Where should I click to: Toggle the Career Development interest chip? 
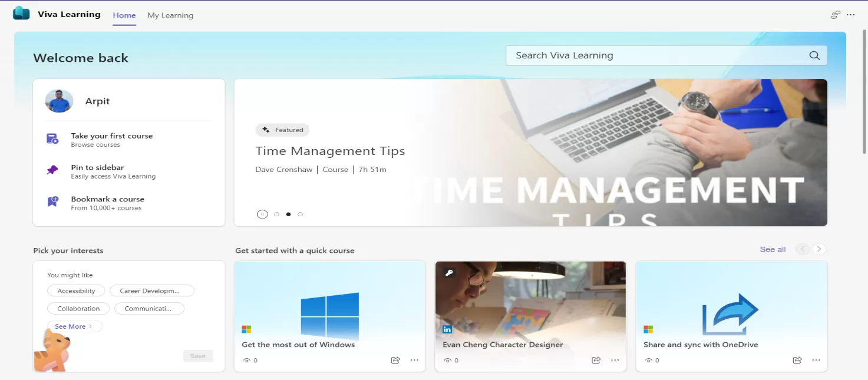point(152,291)
